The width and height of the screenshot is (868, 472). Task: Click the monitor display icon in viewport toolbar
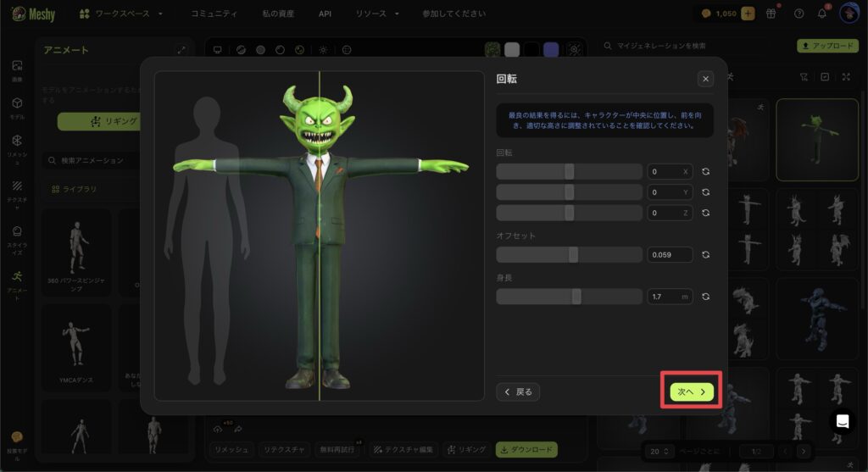point(218,50)
